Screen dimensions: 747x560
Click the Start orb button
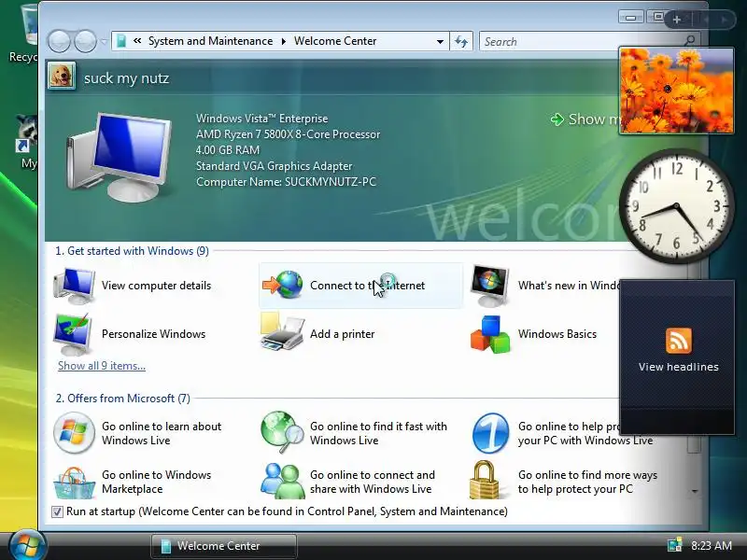click(27, 545)
